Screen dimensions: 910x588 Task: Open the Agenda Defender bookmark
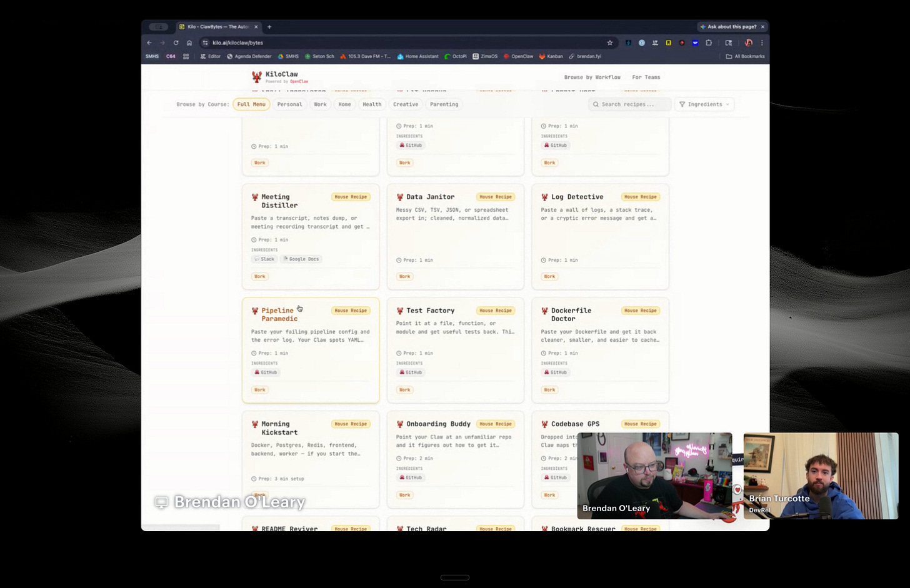[x=249, y=56]
